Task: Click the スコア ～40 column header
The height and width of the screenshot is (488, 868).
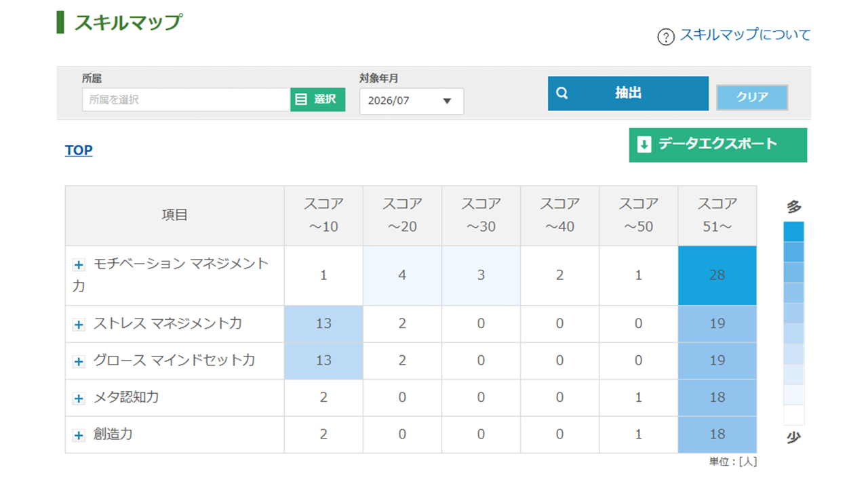Action: (559, 216)
